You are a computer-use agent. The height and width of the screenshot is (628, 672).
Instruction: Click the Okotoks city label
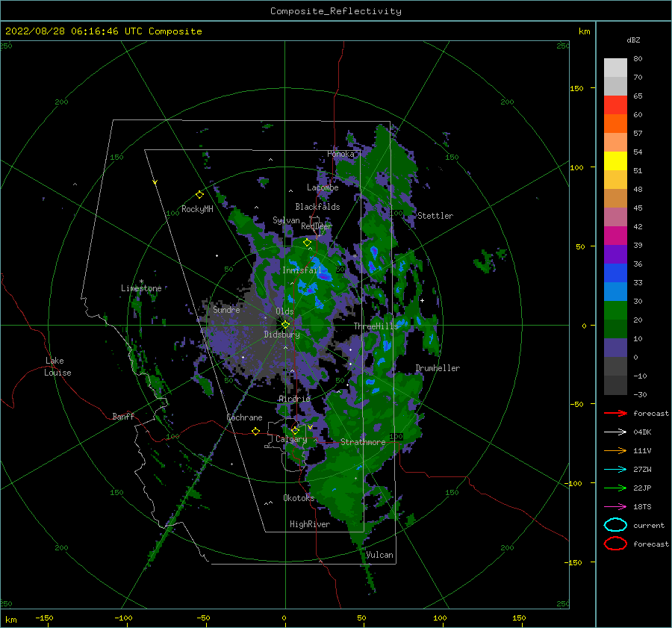299,498
